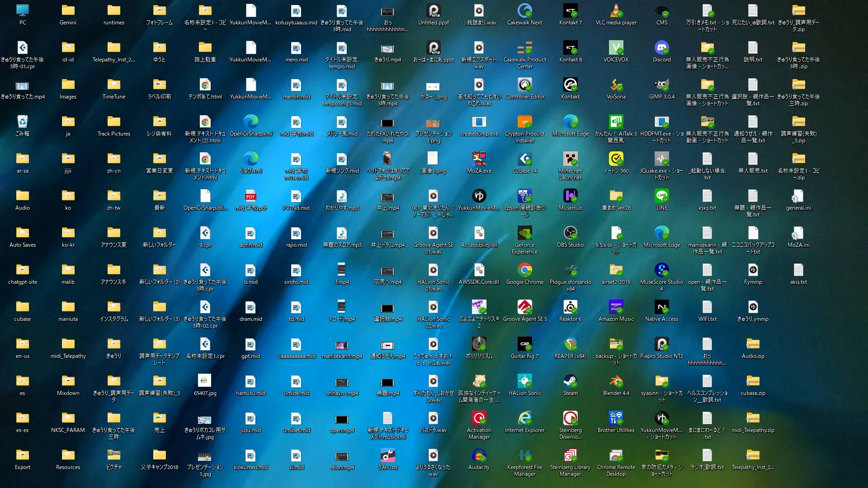The width and height of the screenshot is (868, 488).
Task: Select the VOICEVOX app icon
Action: click(616, 48)
